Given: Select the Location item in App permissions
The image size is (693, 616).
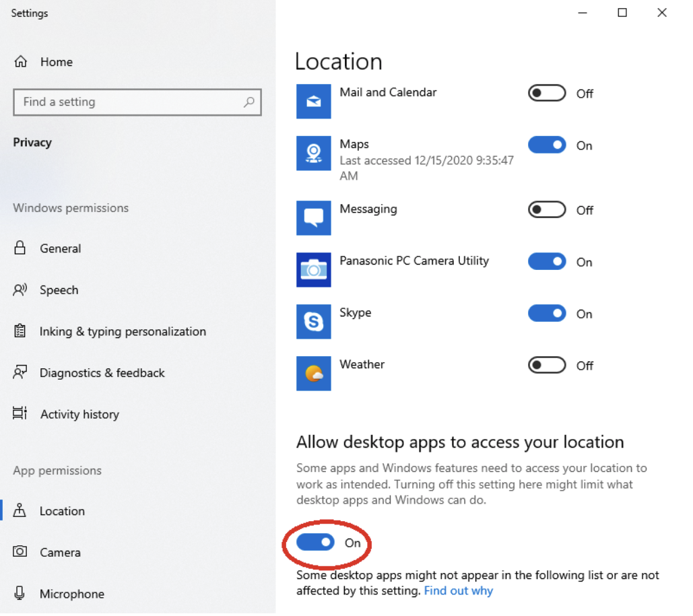Looking at the screenshot, I should click(x=62, y=511).
